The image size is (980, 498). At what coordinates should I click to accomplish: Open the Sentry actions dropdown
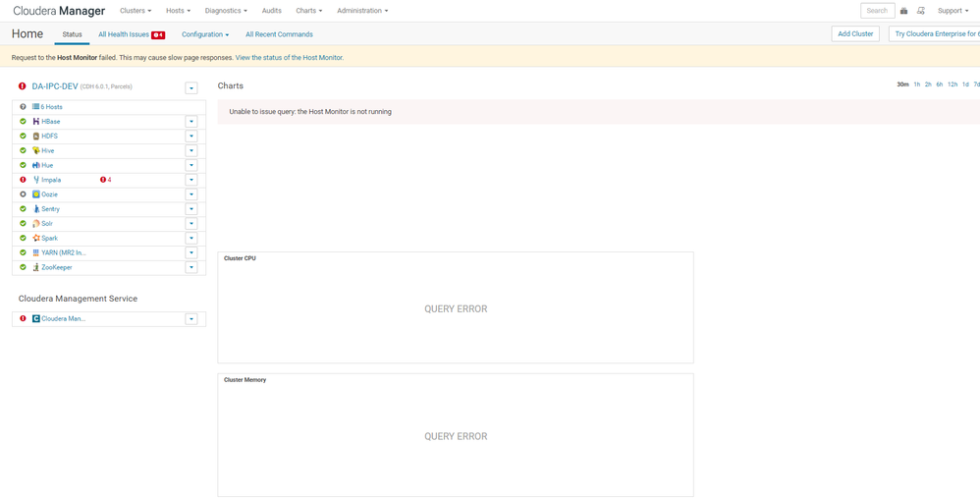click(191, 209)
